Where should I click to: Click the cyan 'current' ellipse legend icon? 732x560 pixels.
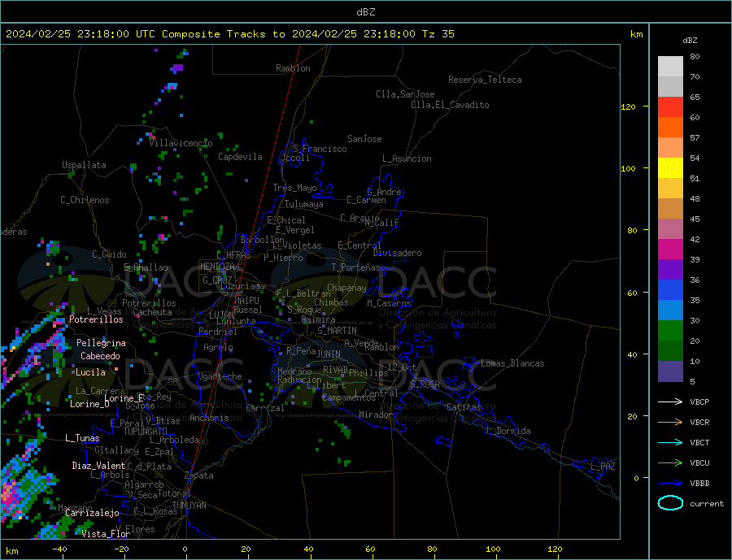[670, 503]
